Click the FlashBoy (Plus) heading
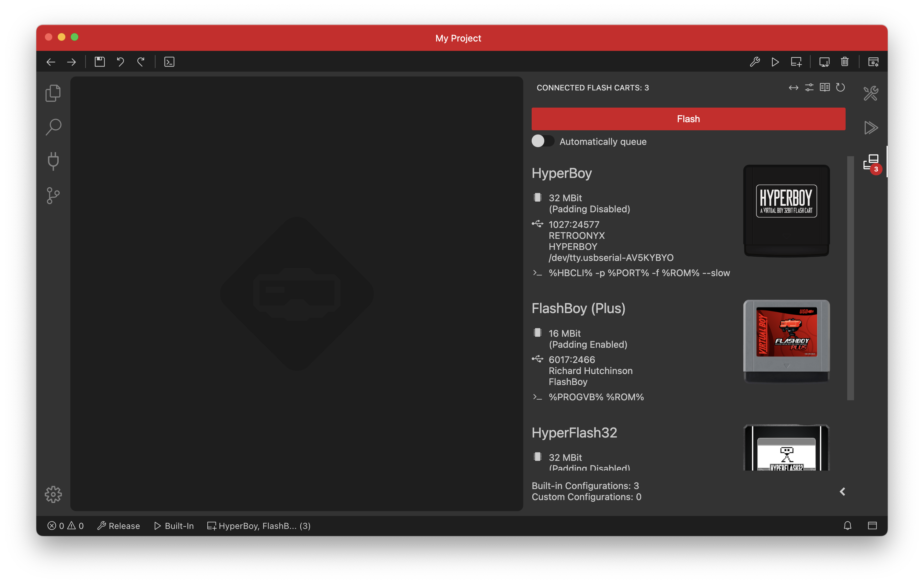 pos(579,308)
